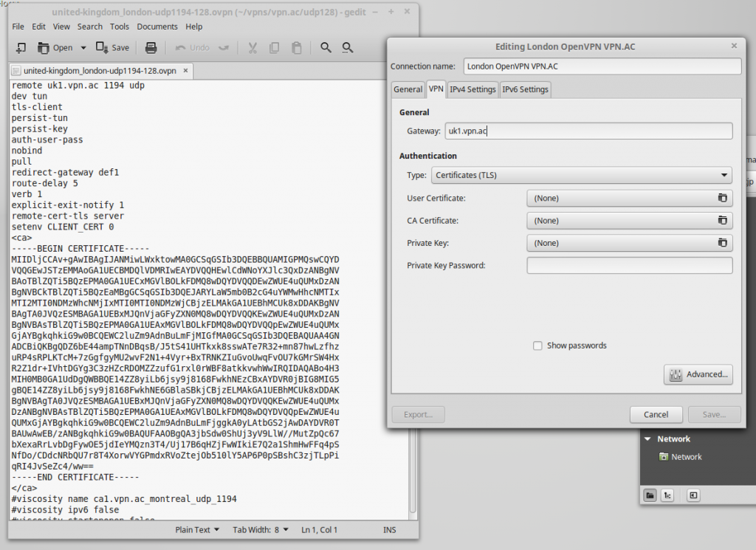This screenshot has height=550, width=756.
Task: Open the Search menu in gedit
Action: [x=89, y=27]
